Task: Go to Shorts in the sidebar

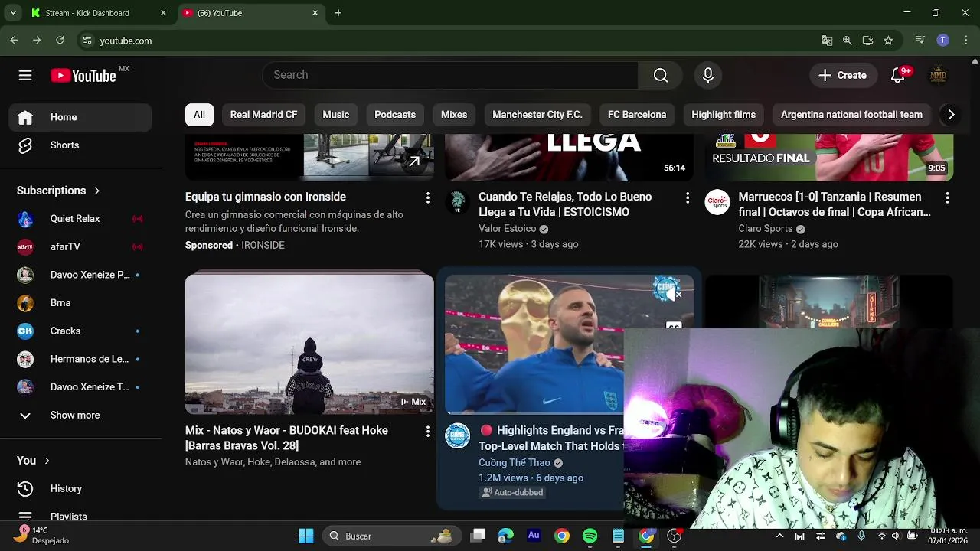Action: (80, 145)
